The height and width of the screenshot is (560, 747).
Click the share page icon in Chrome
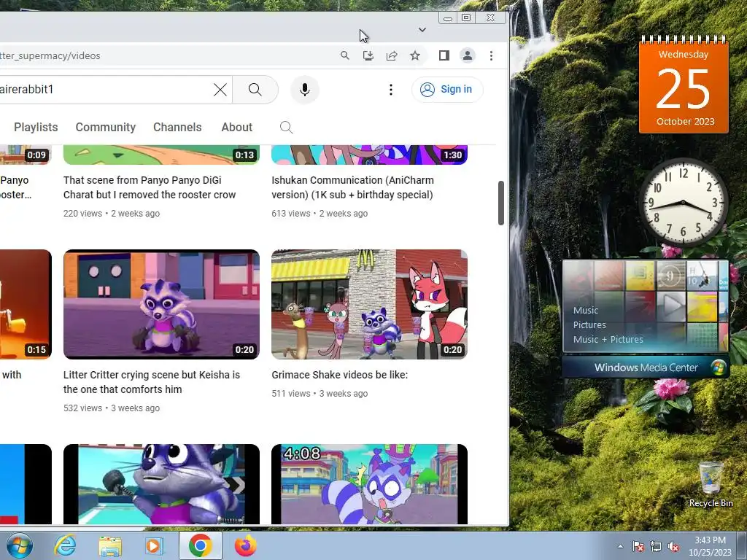392,55
